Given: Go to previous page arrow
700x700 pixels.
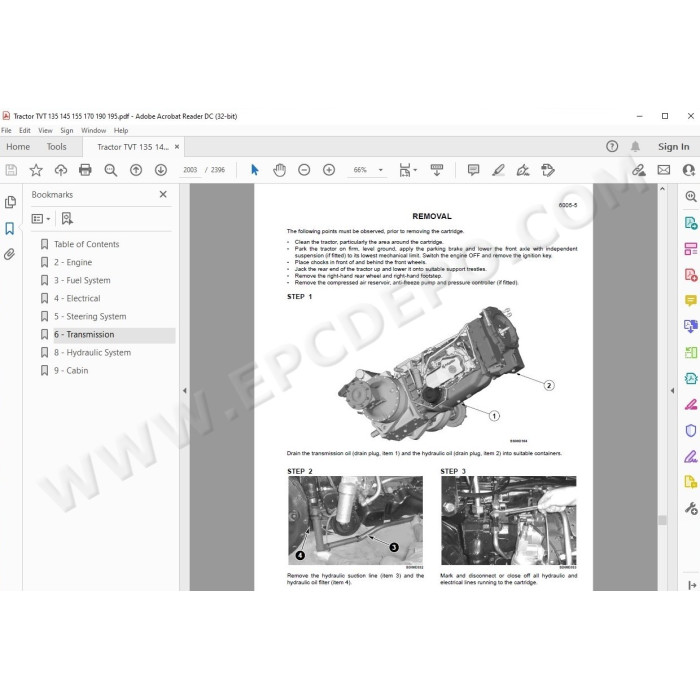Looking at the screenshot, I should (x=136, y=170).
